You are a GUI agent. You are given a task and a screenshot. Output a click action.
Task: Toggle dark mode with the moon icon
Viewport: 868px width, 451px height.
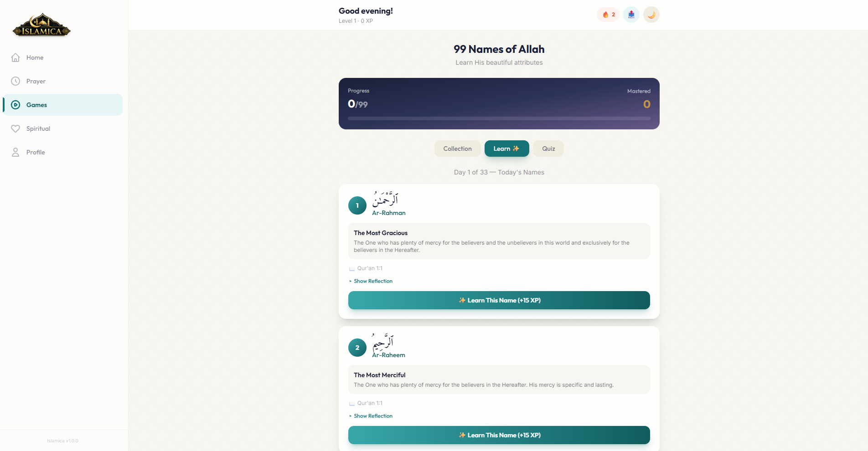point(651,14)
